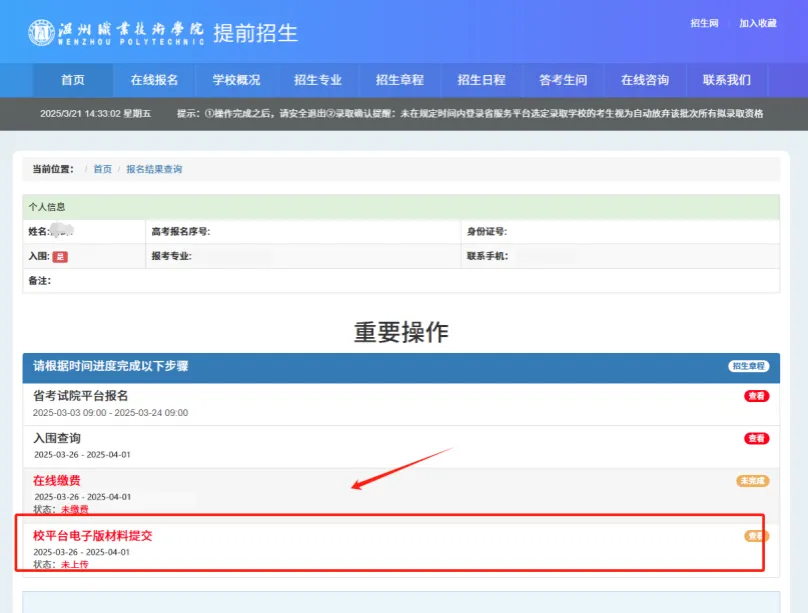808x613 pixels.
Task: Open 招生专业 in the navigation bar
Action: tap(318, 80)
